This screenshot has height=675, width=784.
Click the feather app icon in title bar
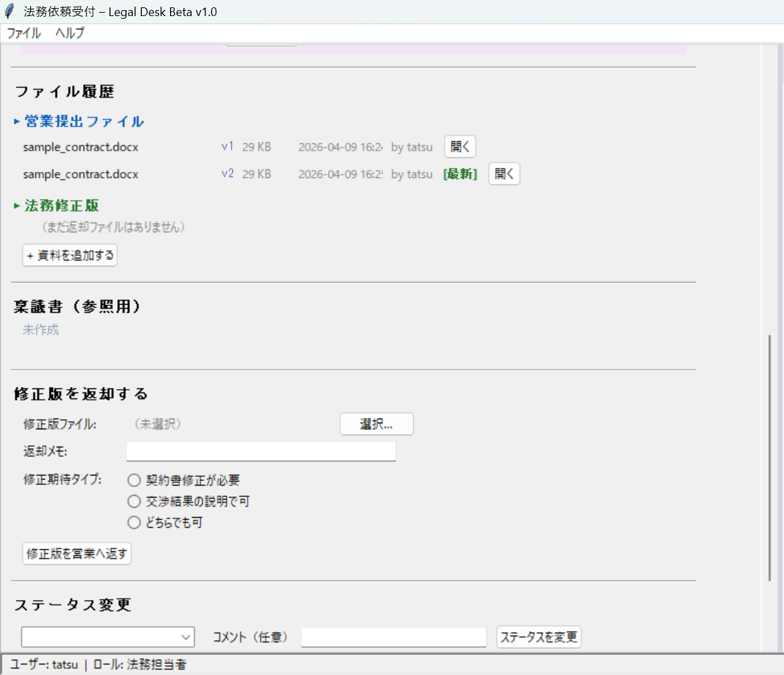tap(10, 12)
